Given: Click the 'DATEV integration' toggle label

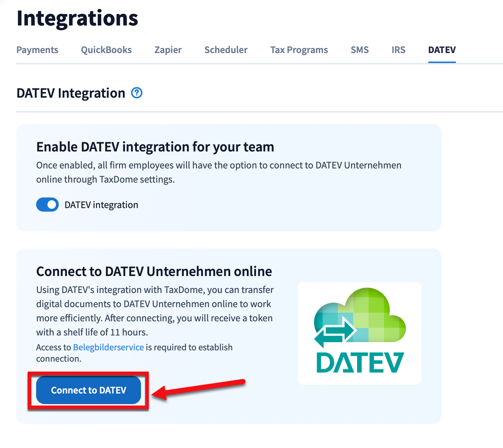Looking at the screenshot, I should 101,205.
